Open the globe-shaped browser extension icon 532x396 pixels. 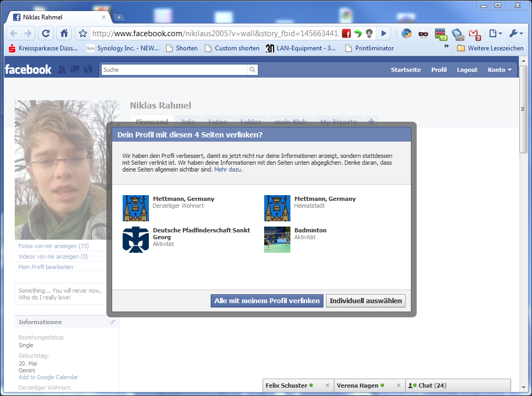[x=406, y=33]
